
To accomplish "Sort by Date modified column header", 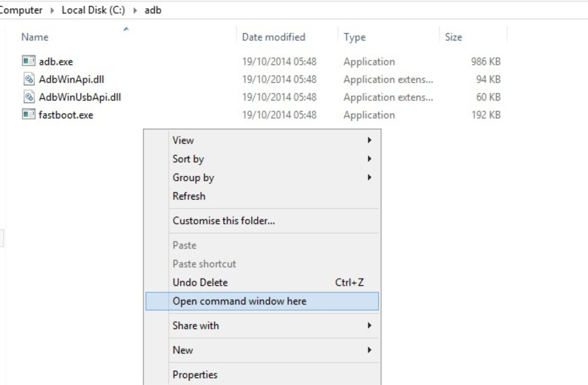I will tap(273, 37).
